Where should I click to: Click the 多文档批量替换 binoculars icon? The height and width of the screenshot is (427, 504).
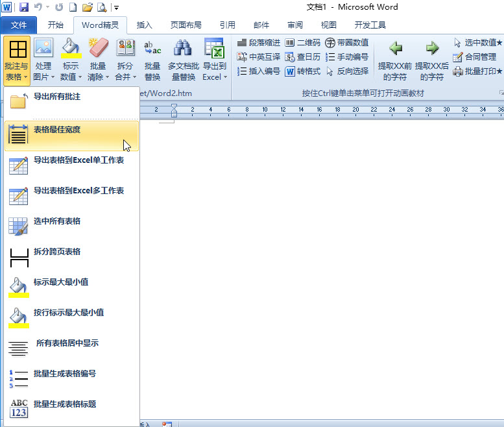pyautogui.click(x=183, y=49)
